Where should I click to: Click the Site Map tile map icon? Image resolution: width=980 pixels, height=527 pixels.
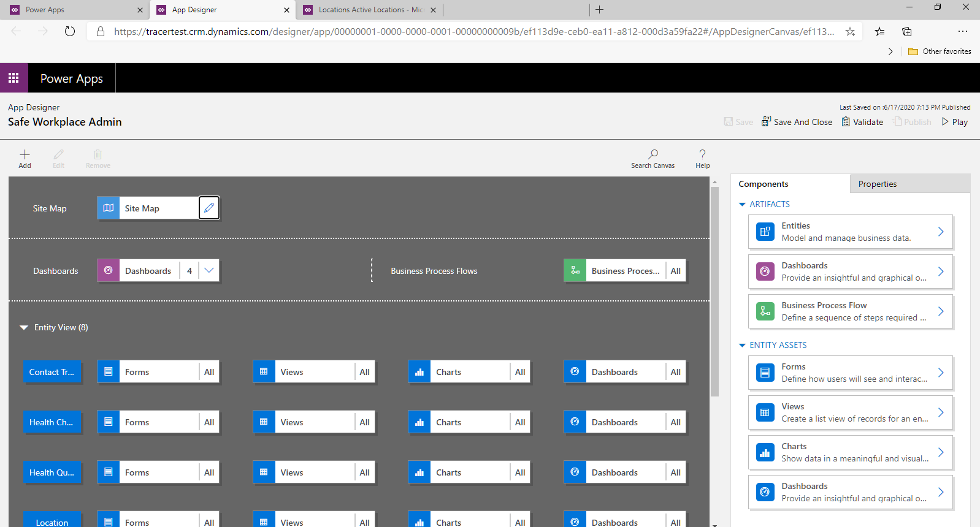109,208
